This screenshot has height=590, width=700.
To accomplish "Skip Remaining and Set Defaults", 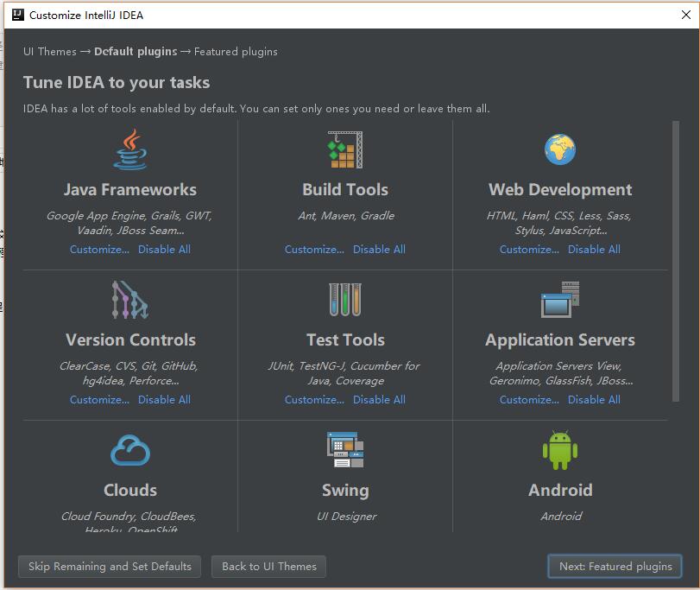I will [x=110, y=567].
